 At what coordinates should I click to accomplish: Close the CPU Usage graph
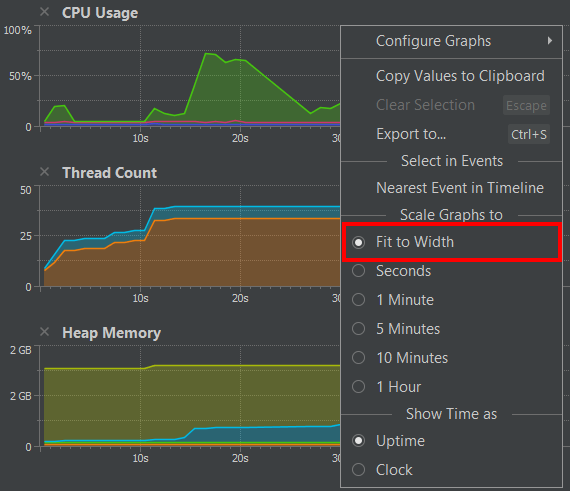coord(44,12)
